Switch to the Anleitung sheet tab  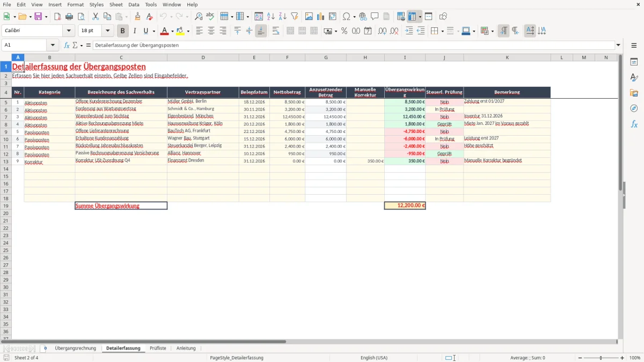(186, 348)
